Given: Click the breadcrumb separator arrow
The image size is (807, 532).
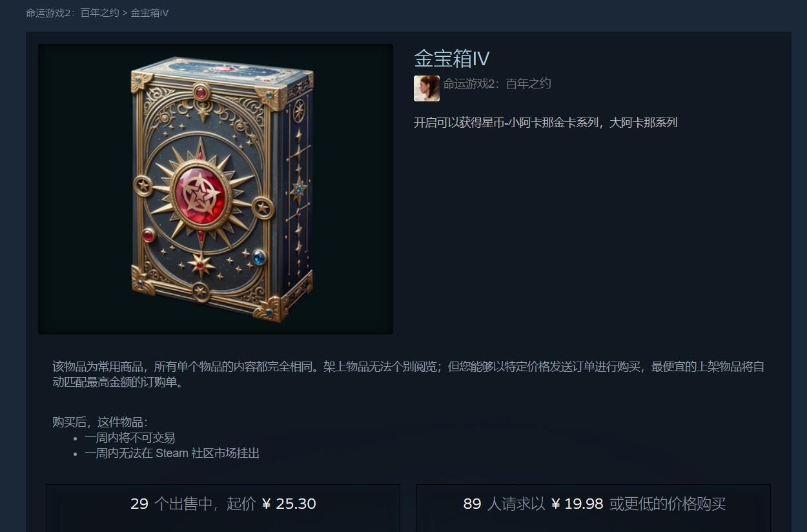Looking at the screenshot, I should coord(125,13).
